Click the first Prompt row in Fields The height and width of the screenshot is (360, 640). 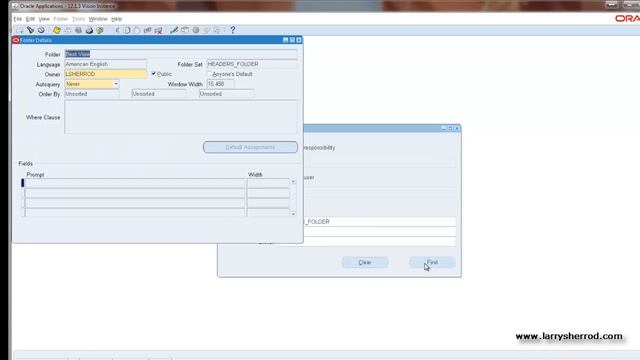click(x=135, y=183)
